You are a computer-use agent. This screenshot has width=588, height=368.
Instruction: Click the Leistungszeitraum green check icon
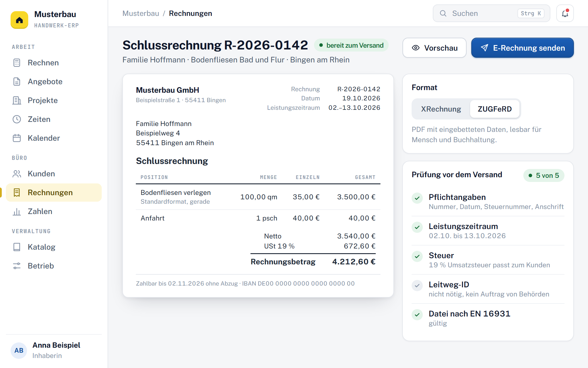(417, 227)
